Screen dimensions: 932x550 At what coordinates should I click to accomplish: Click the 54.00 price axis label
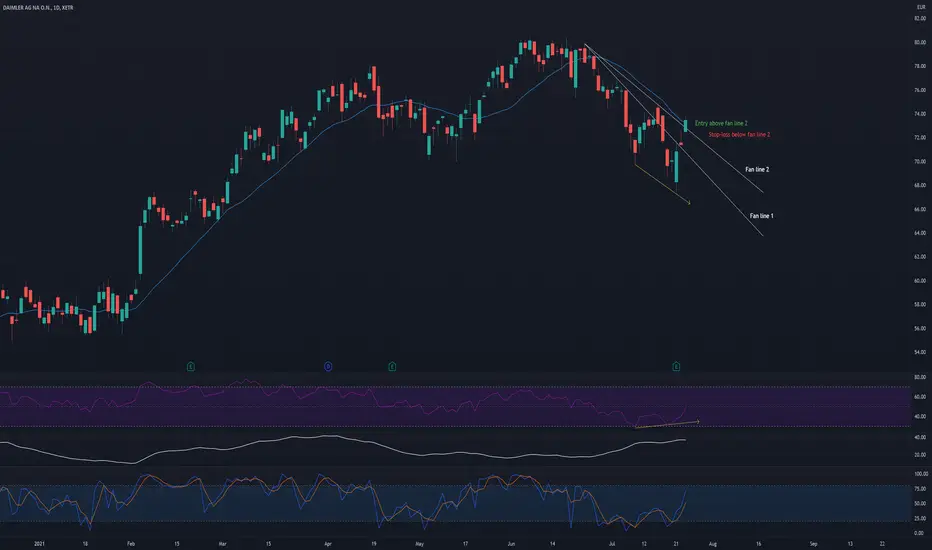tap(920, 352)
